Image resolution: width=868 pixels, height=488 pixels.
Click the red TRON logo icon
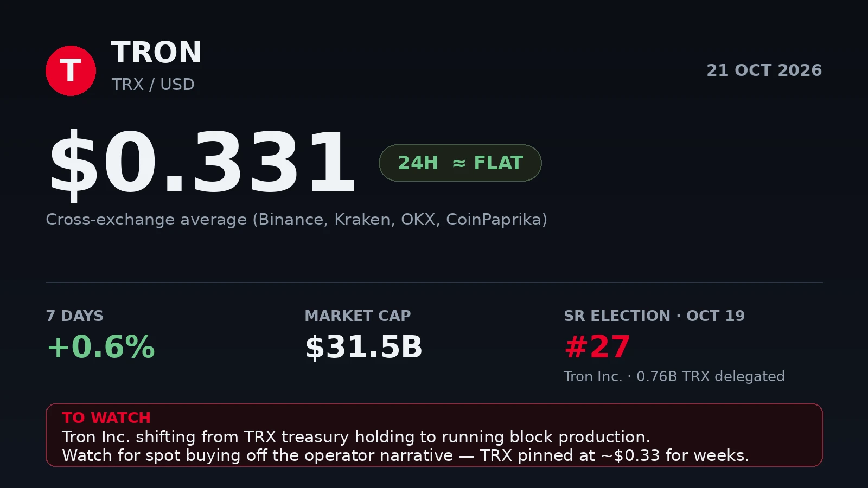click(71, 70)
